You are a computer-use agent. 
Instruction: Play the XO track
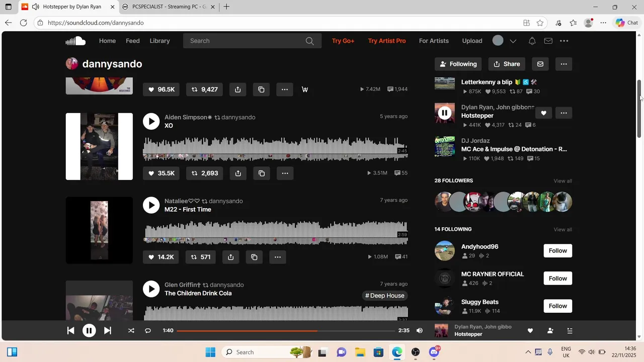coord(151,121)
